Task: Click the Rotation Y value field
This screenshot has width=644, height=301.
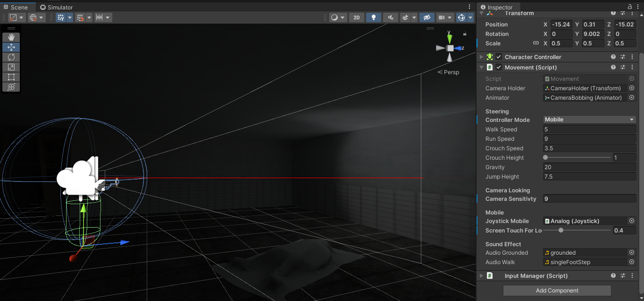Action: click(x=593, y=34)
